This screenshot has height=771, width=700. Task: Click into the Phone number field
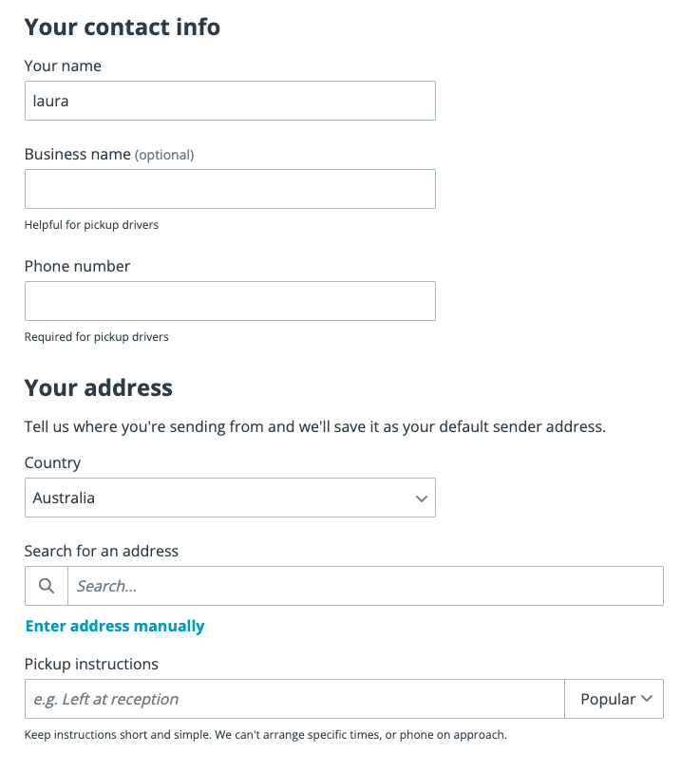click(230, 301)
